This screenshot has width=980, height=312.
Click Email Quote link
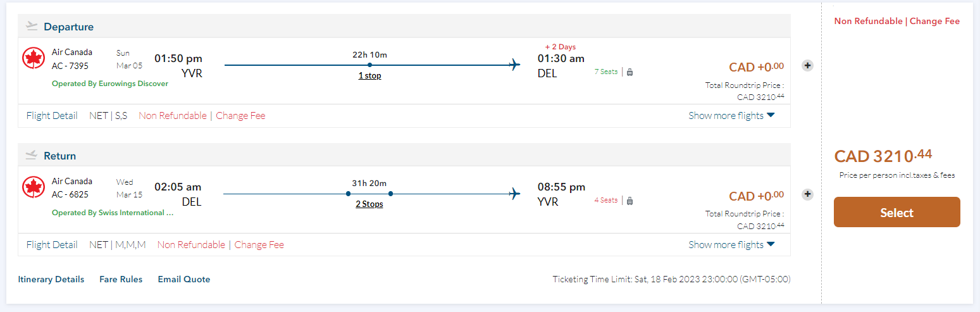[x=184, y=279]
